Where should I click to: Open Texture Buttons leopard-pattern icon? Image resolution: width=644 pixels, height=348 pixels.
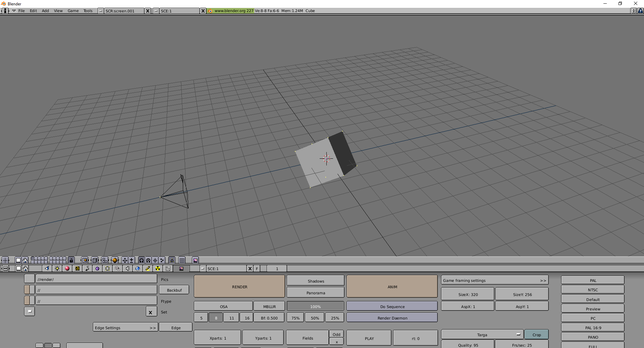[77, 268]
